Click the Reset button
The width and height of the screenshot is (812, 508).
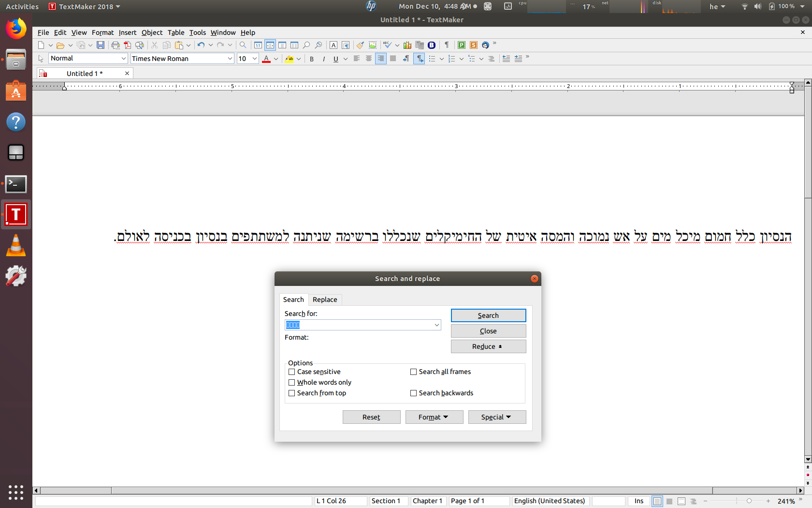pyautogui.click(x=371, y=417)
